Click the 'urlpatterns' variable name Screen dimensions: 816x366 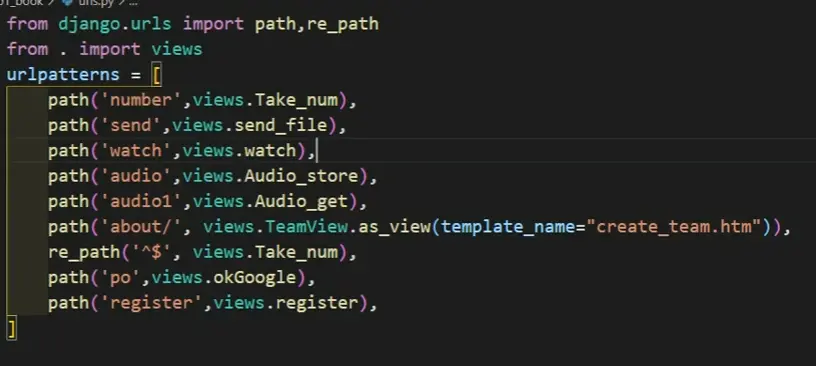(x=63, y=74)
